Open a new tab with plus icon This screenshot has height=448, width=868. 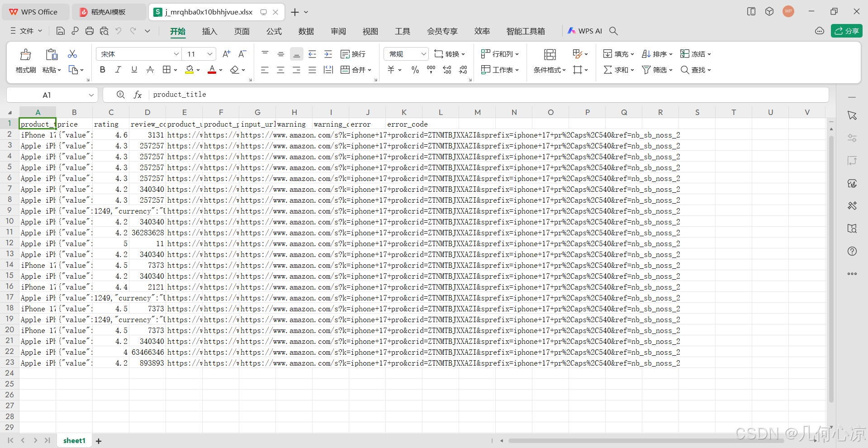pyautogui.click(x=295, y=12)
